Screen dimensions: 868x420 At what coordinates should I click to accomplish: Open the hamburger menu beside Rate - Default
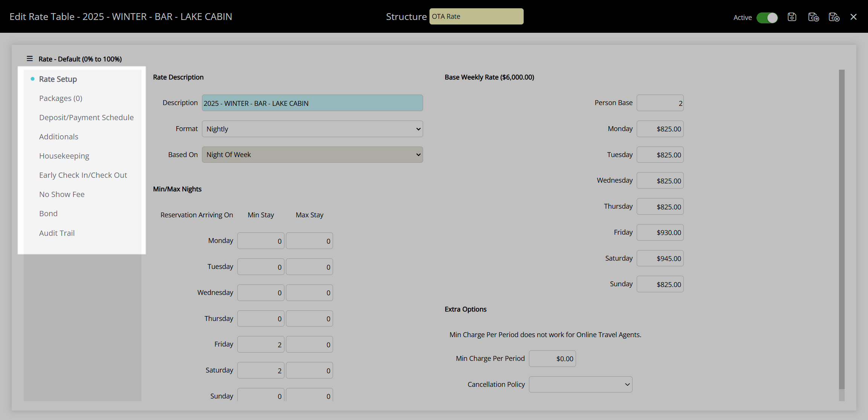pos(30,59)
